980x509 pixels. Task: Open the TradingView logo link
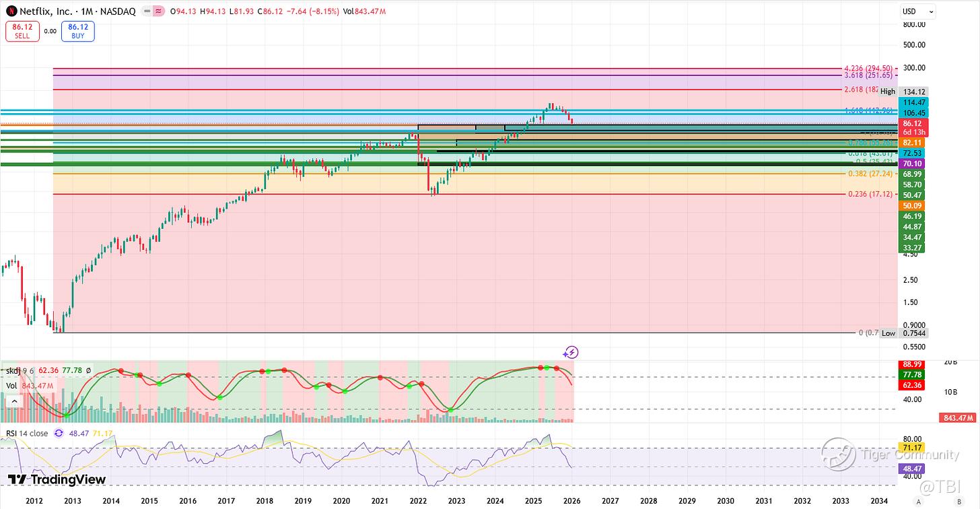[57, 479]
